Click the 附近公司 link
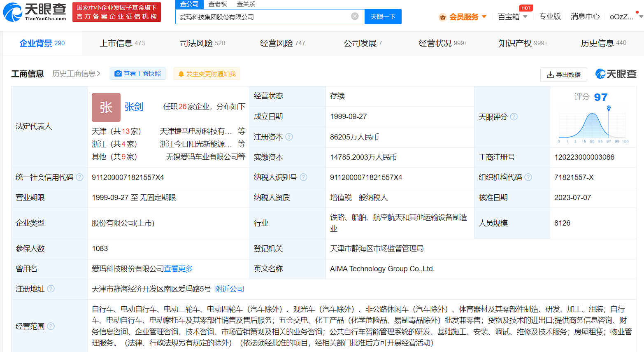This screenshot has height=352, width=644. click(x=230, y=289)
